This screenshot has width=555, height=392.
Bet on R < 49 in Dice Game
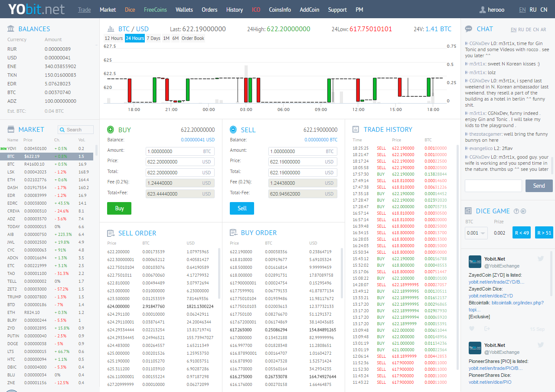pyautogui.click(x=522, y=233)
